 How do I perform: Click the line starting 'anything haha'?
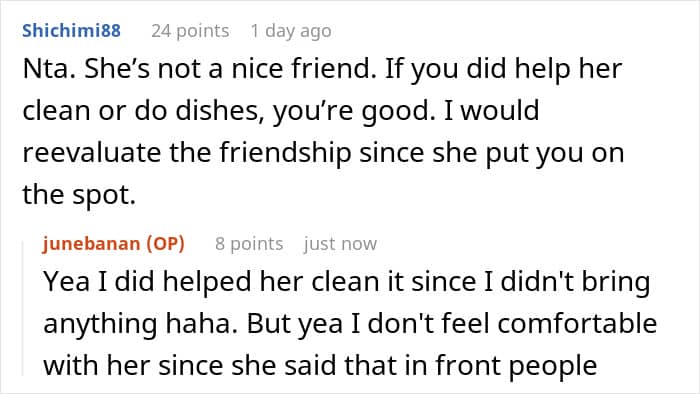click(350, 323)
